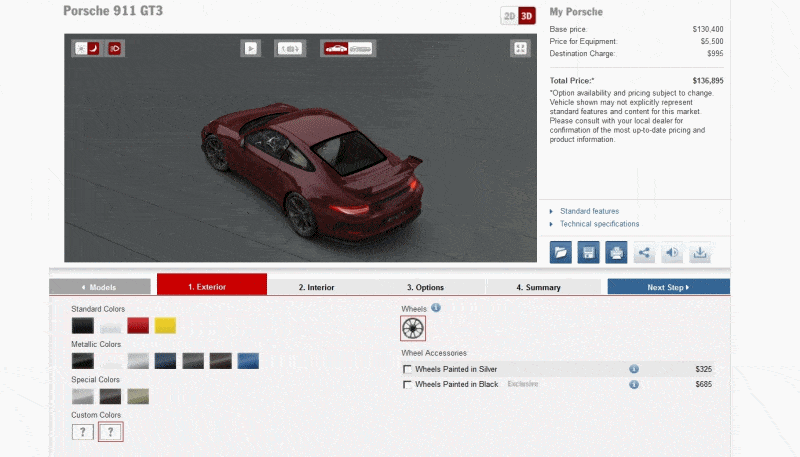The image size is (800, 457).
Task: Play the car rotation animation
Action: pyautogui.click(x=251, y=48)
